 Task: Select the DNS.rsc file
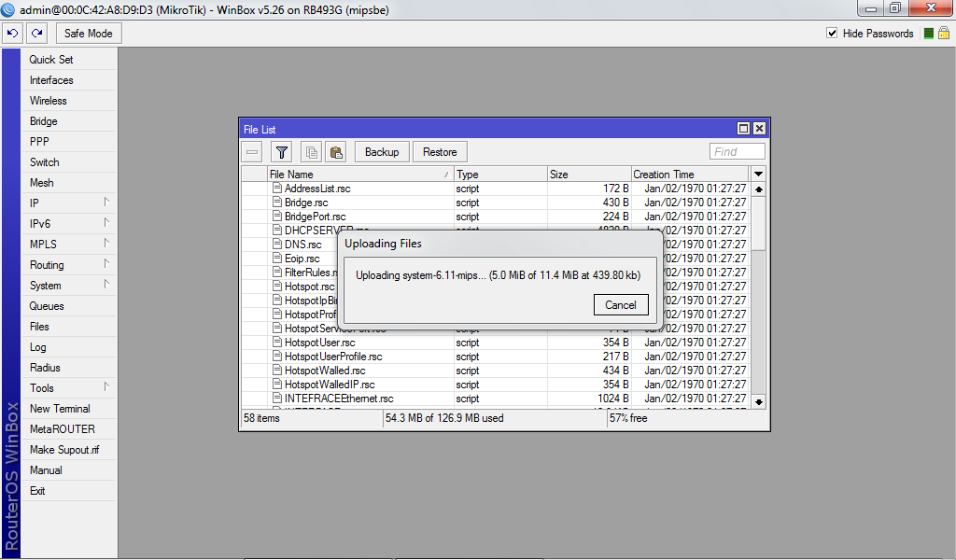(x=303, y=245)
